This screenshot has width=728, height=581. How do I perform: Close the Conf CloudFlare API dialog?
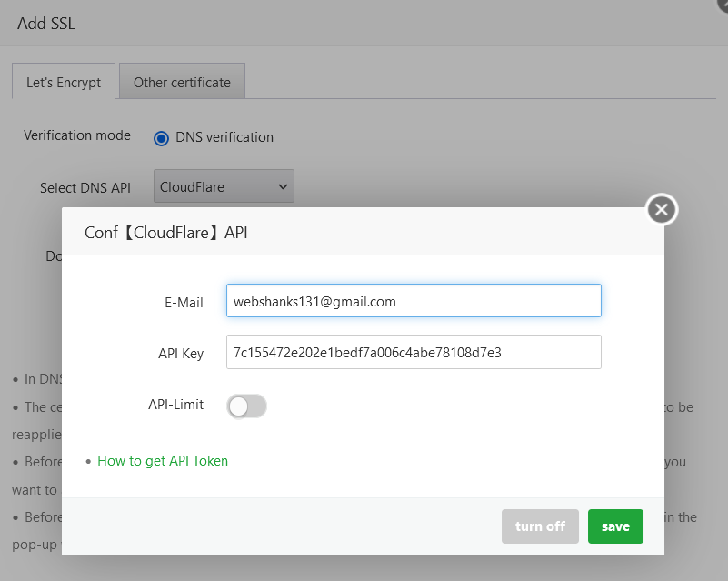(x=662, y=209)
